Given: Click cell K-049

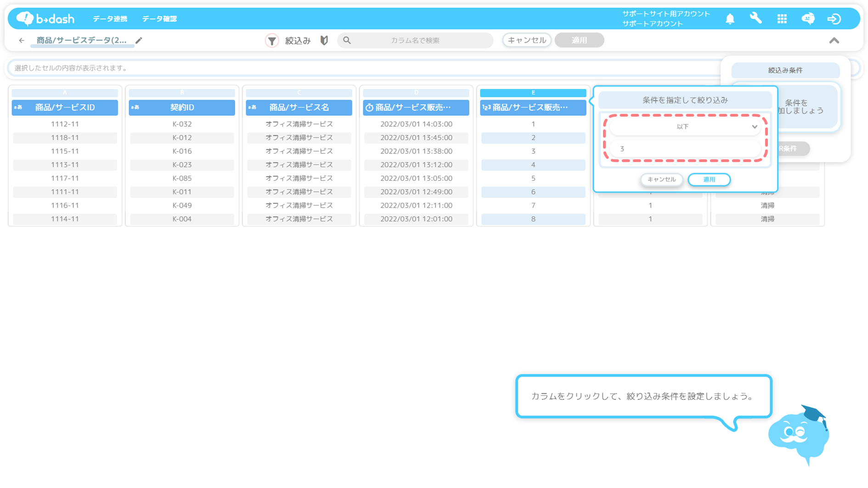Looking at the screenshot, I should click(182, 205).
